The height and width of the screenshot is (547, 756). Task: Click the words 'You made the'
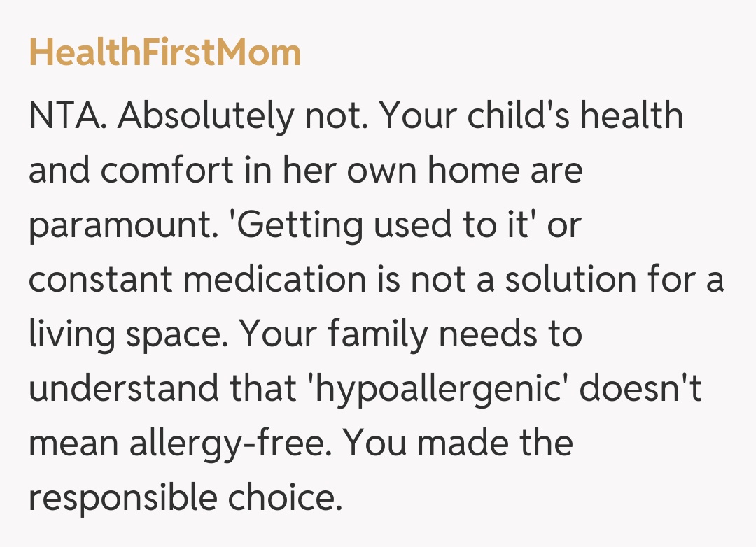tap(459, 443)
